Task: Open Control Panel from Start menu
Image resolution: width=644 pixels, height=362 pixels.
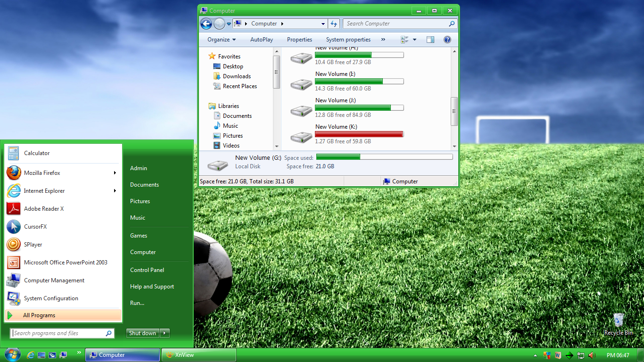Action: 147,270
